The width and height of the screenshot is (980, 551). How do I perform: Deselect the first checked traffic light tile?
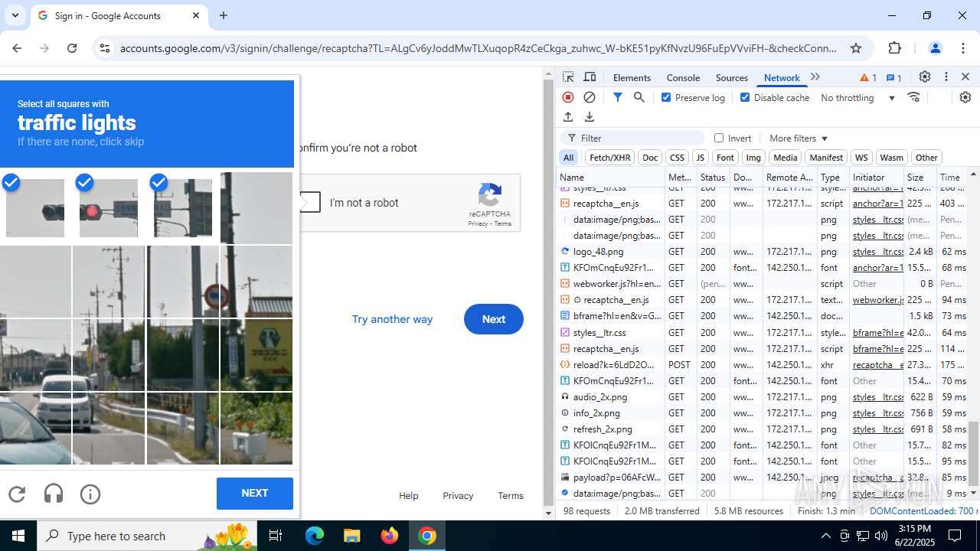coord(35,208)
